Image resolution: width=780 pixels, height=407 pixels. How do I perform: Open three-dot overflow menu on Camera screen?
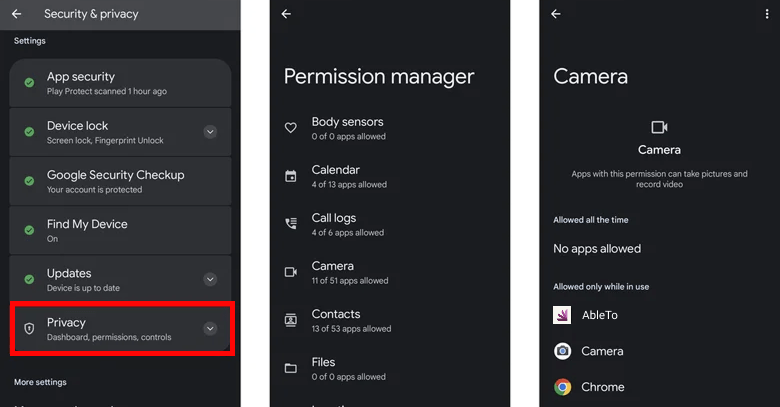pyautogui.click(x=767, y=14)
